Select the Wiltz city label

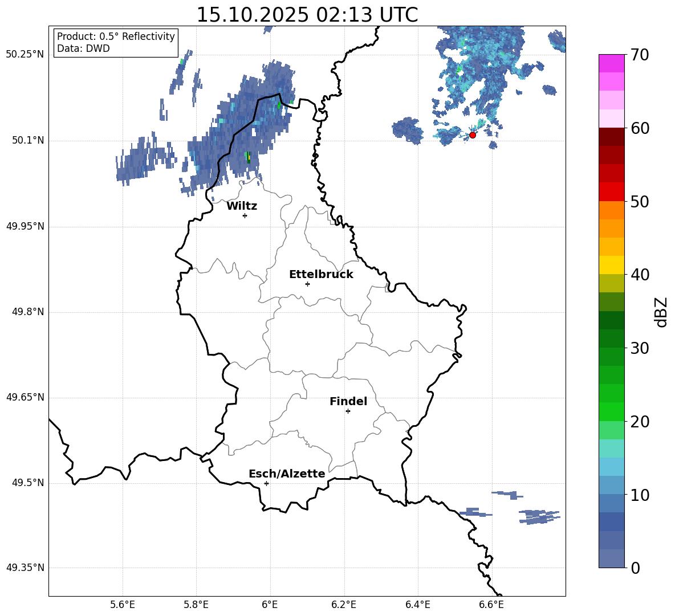tap(242, 206)
